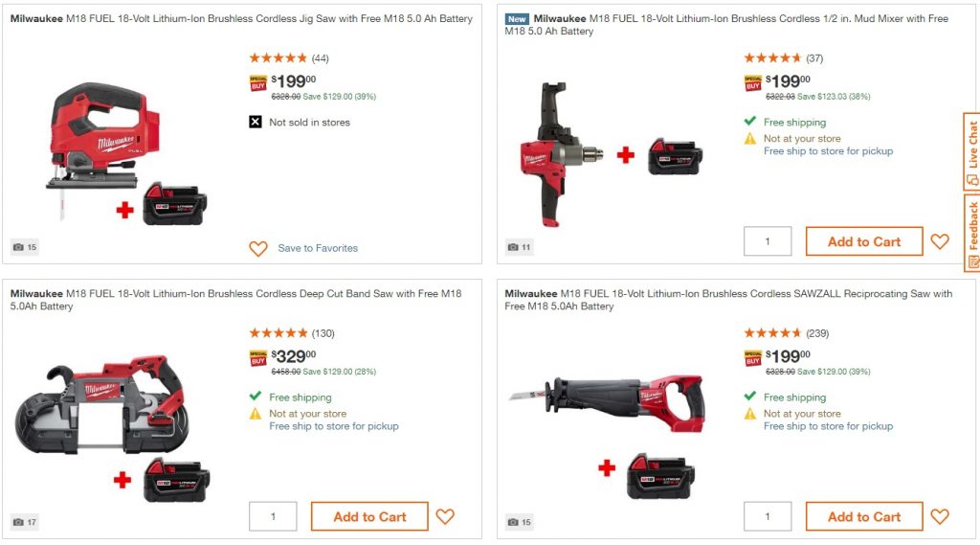The height and width of the screenshot is (545, 980).
Task: Open the Jig Saw product title link
Action: coord(241,19)
